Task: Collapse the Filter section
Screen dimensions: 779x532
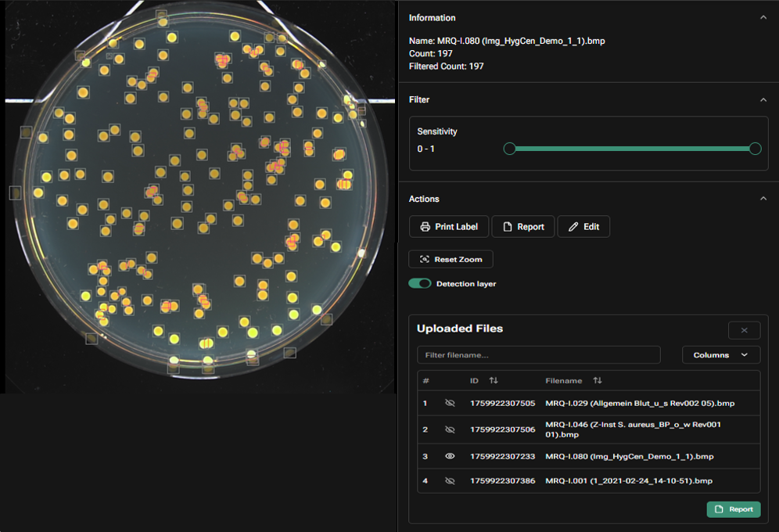Action: [x=763, y=99]
